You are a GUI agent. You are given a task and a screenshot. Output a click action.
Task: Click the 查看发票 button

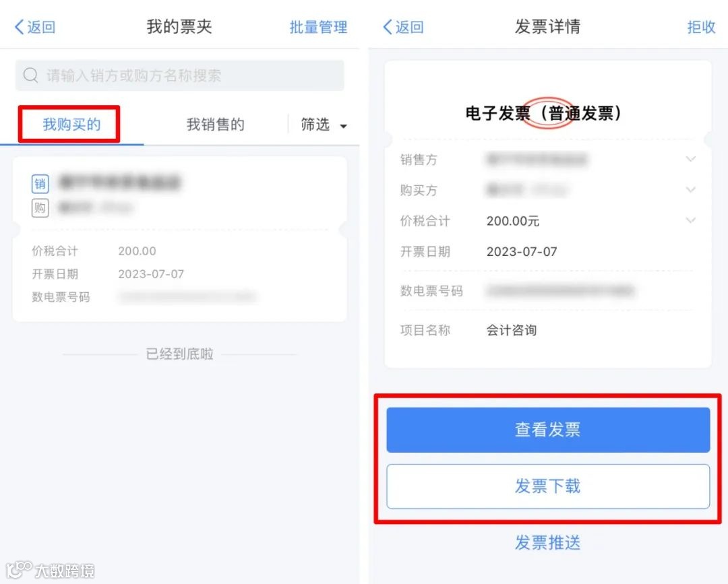(x=548, y=430)
